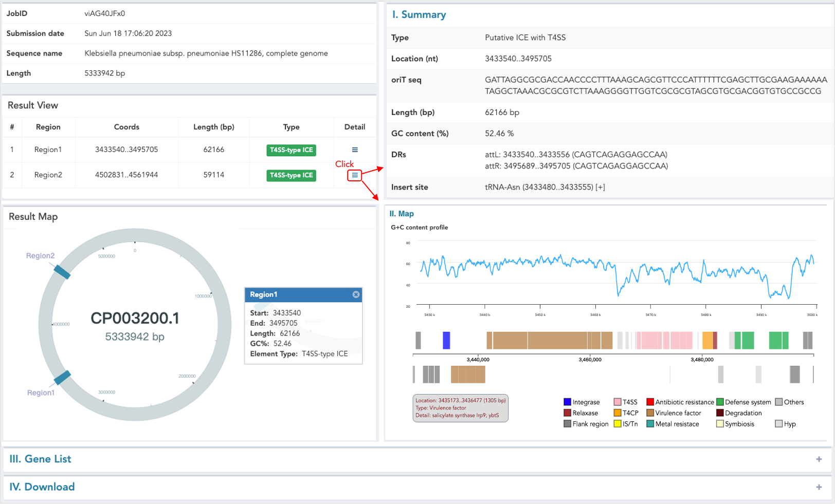Select the Region2 marker on circular map
The image size is (835, 504).
click(x=62, y=271)
